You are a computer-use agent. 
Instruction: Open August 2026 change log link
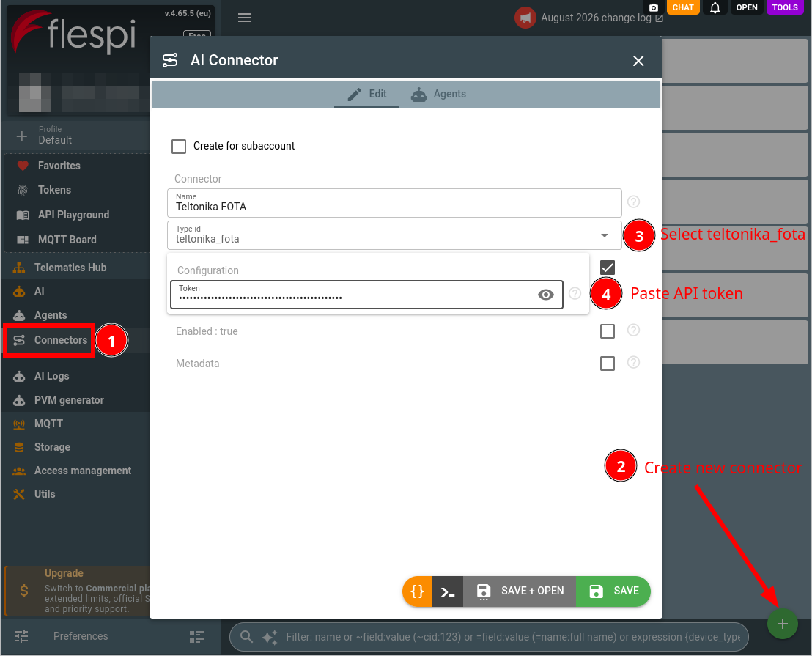click(x=602, y=18)
